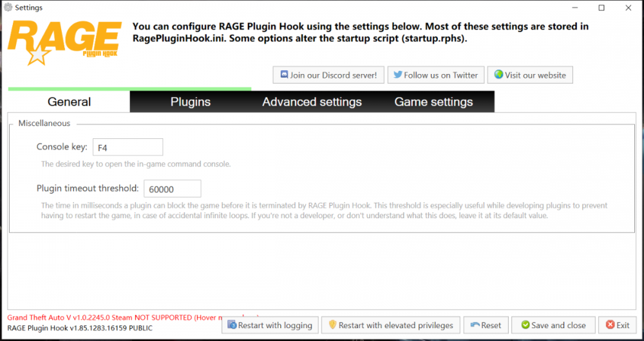
Task: Minimize the Settings window
Action: coord(572,8)
